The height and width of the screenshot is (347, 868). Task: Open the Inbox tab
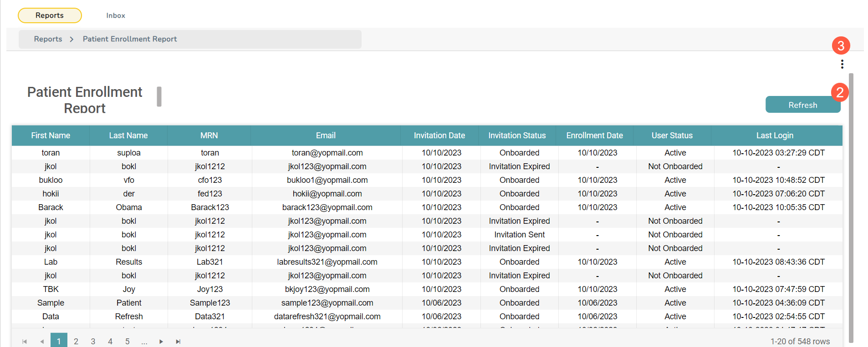coord(116,15)
